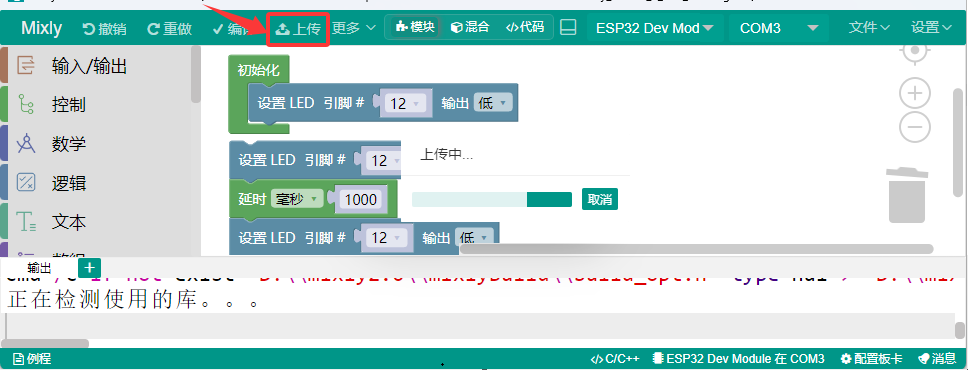Select the 输出 output tab
The height and width of the screenshot is (370, 968).
40,268
